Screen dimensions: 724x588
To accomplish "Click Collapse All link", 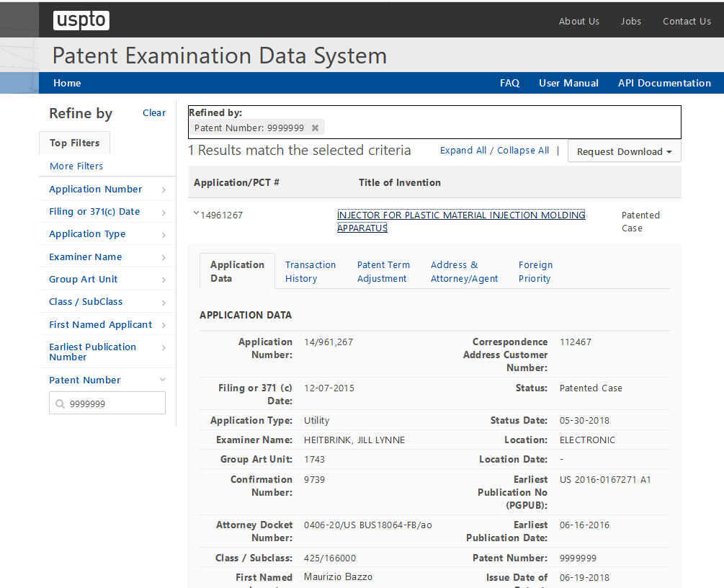I will click(x=523, y=151).
